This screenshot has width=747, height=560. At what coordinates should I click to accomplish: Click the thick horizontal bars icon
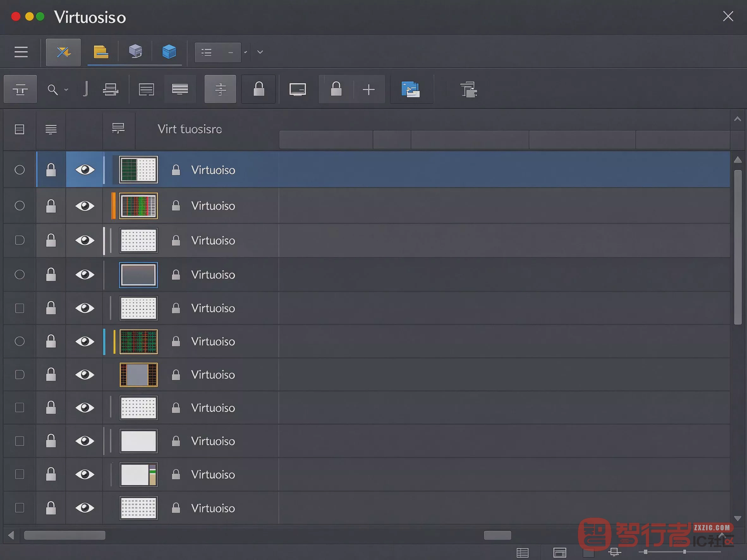click(x=180, y=89)
